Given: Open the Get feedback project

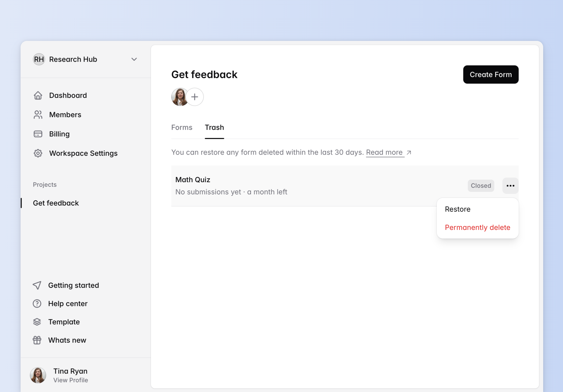Looking at the screenshot, I should click(56, 203).
